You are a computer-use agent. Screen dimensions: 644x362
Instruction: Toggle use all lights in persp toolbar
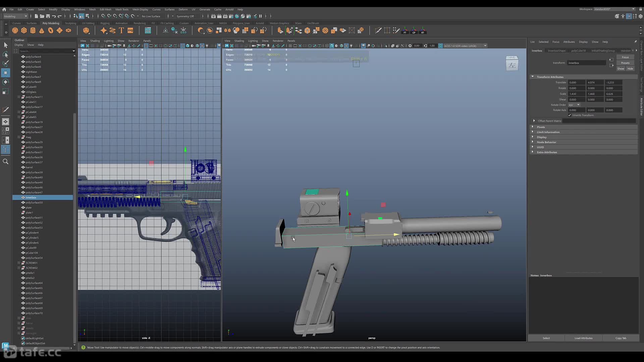(x=351, y=46)
